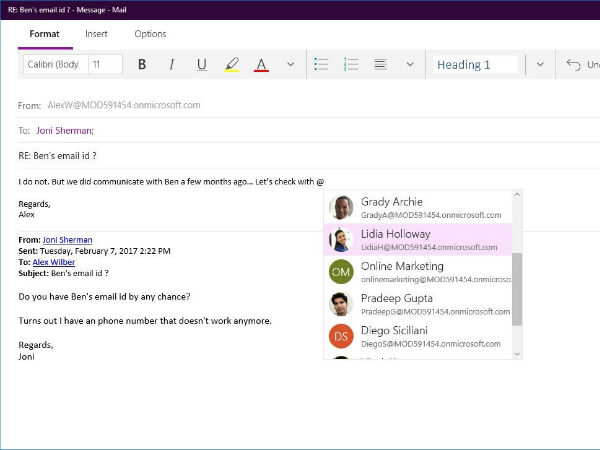The image size is (600, 450).
Task: Toggle Underline formatting
Action: click(201, 65)
